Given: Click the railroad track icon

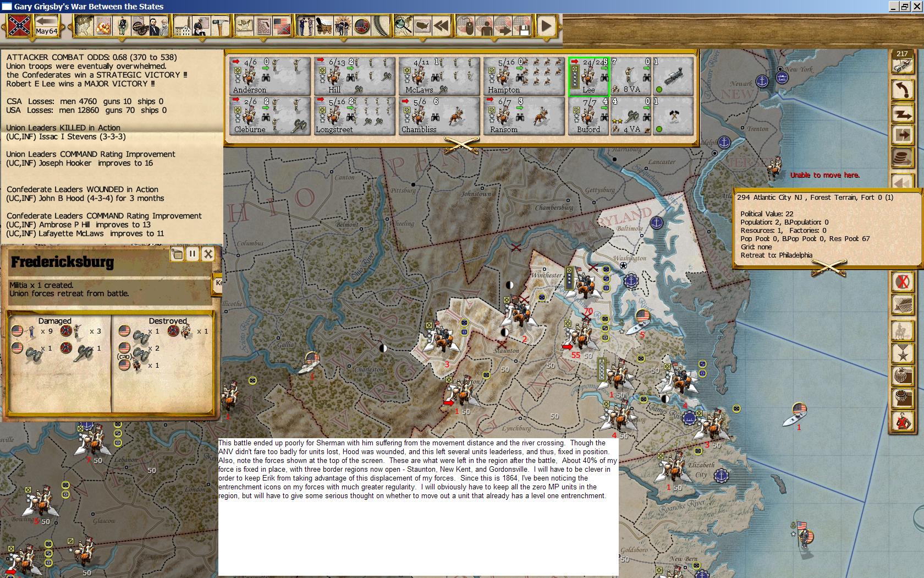Looking at the screenshot, I should (x=381, y=26).
